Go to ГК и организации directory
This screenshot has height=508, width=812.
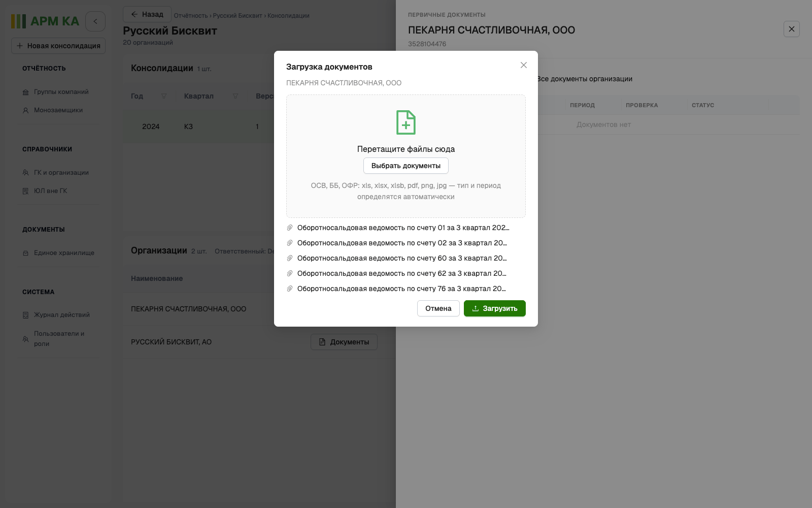click(61, 173)
